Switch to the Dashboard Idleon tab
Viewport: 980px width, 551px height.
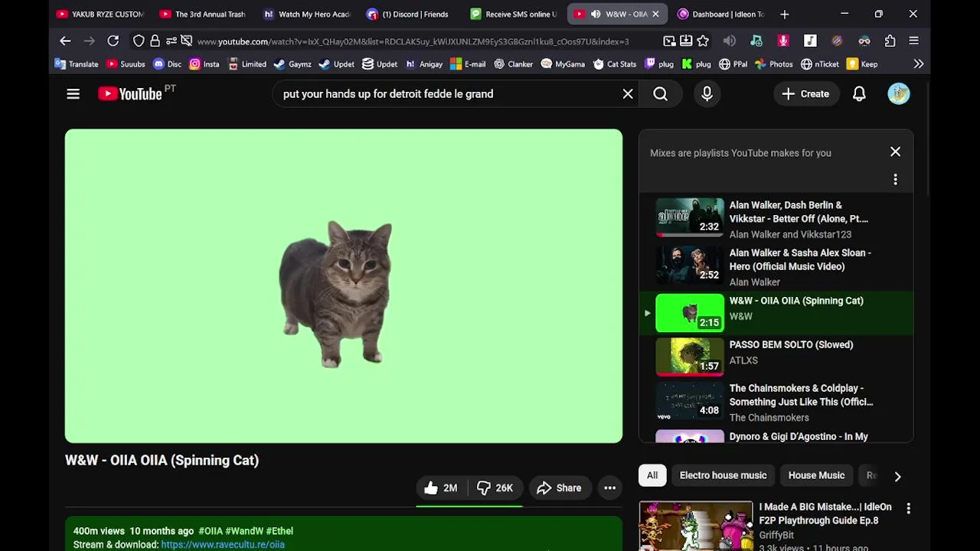[x=720, y=14]
